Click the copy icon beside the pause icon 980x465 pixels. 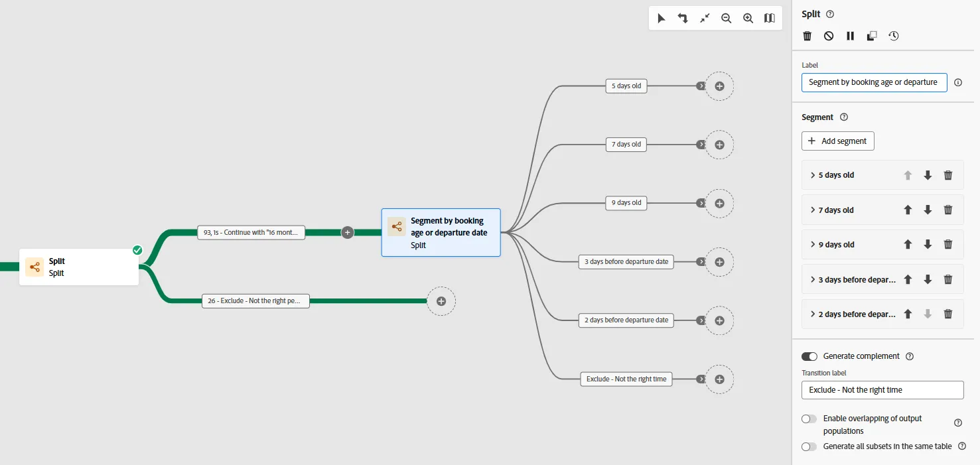coord(872,36)
